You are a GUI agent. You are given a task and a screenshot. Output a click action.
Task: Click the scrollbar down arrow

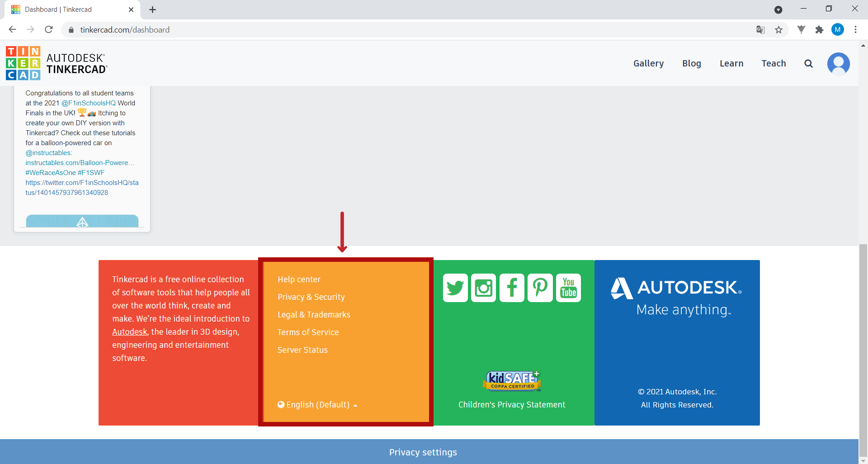[863, 460]
